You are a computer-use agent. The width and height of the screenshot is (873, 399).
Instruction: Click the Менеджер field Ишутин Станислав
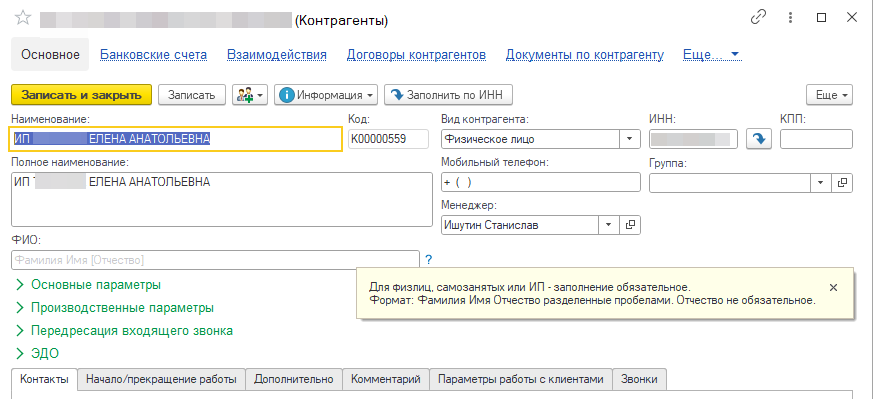click(520, 225)
